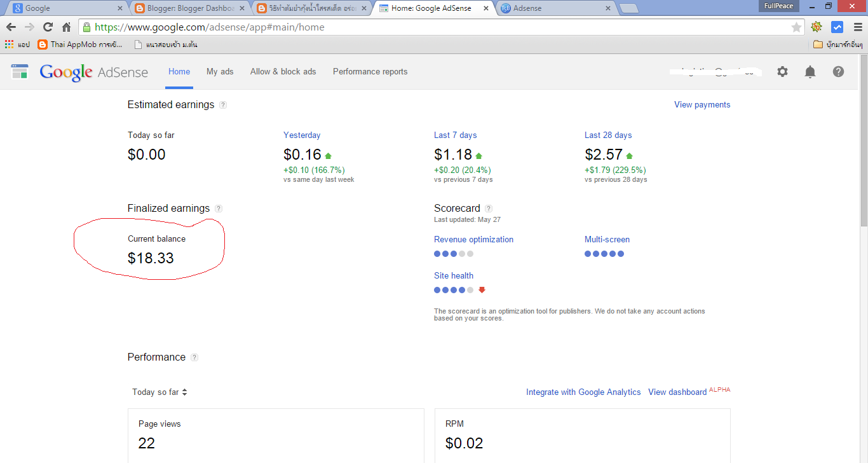Open AdSense help question mark icon
This screenshot has width=868, height=463.
pyautogui.click(x=839, y=72)
